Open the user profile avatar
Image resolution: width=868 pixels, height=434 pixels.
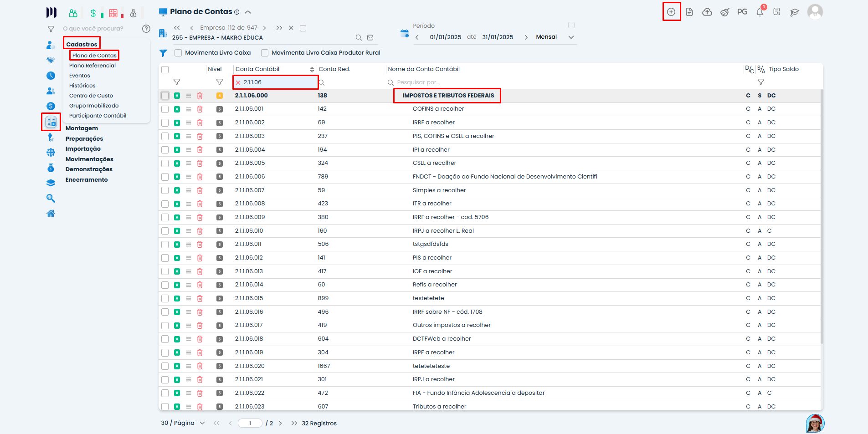(x=815, y=12)
